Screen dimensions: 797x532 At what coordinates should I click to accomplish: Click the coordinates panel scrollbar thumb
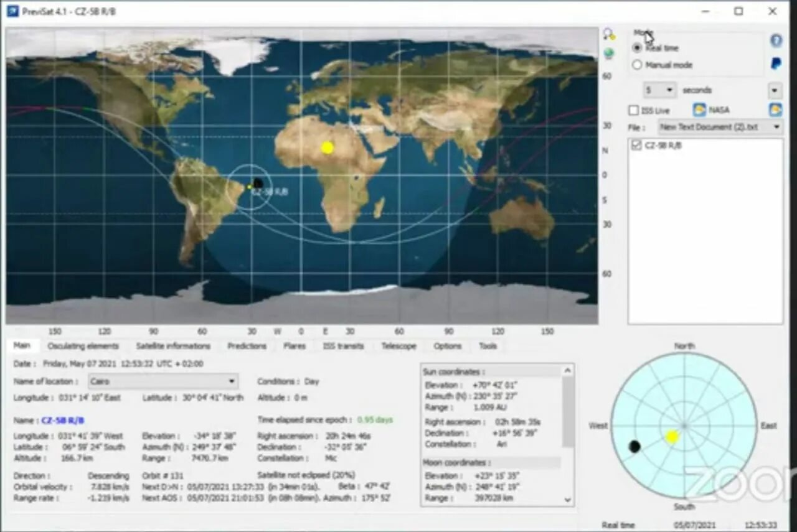click(567, 411)
